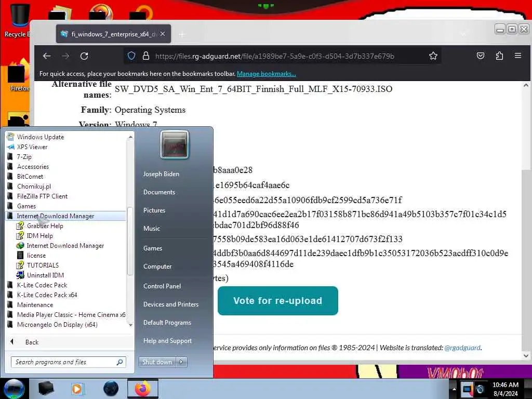Open the media player taskbar icon
The width and height of the screenshot is (532, 399).
pos(77,389)
